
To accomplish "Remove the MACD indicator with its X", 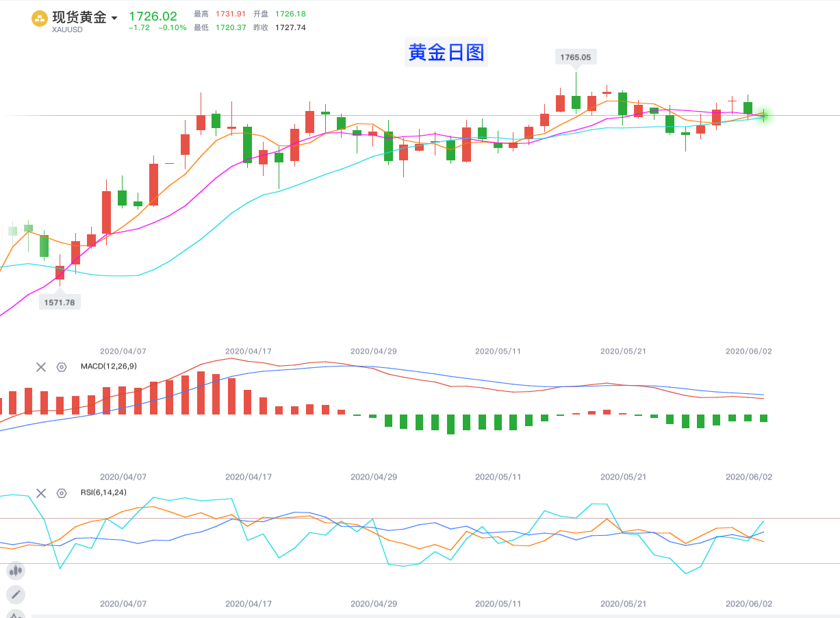I will pos(41,367).
